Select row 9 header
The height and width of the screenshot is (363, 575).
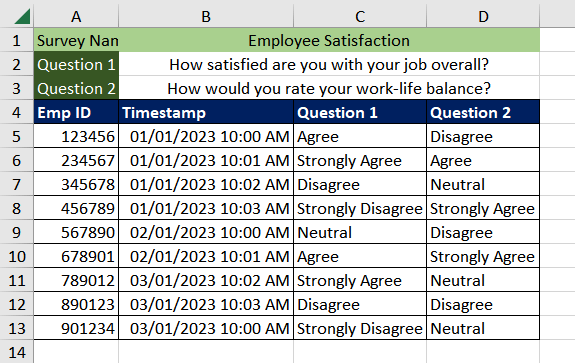[17, 232]
